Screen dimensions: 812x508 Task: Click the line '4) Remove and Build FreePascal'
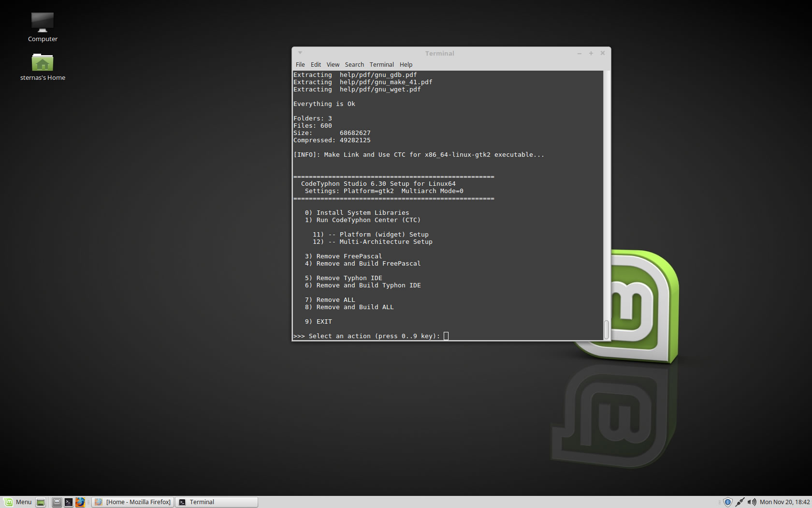pos(362,263)
